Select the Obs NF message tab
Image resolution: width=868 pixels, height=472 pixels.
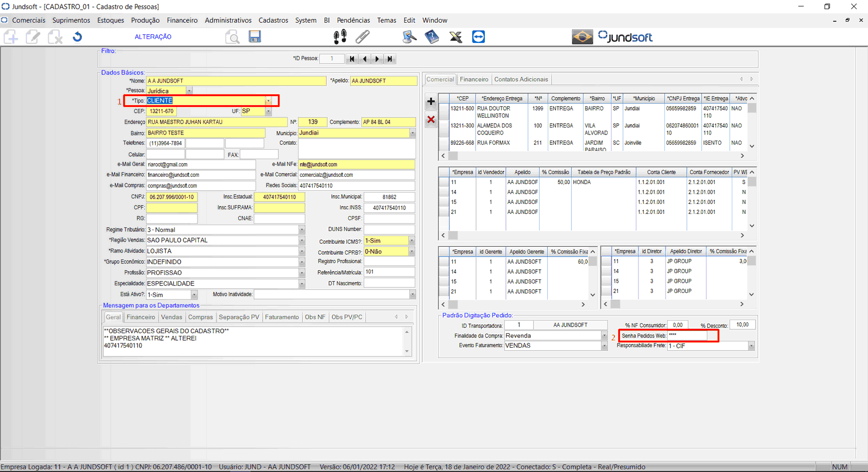coord(315,317)
